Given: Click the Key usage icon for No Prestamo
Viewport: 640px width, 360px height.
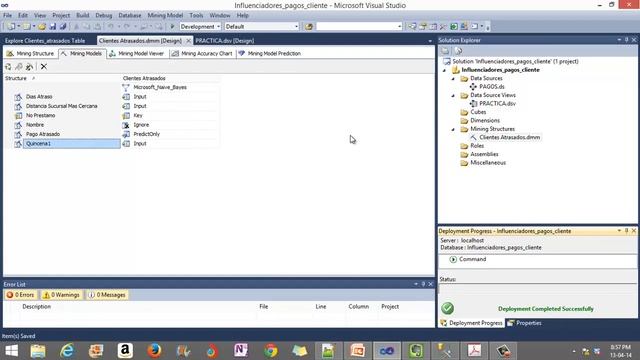Looking at the screenshot, I should pyautogui.click(x=126, y=116).
